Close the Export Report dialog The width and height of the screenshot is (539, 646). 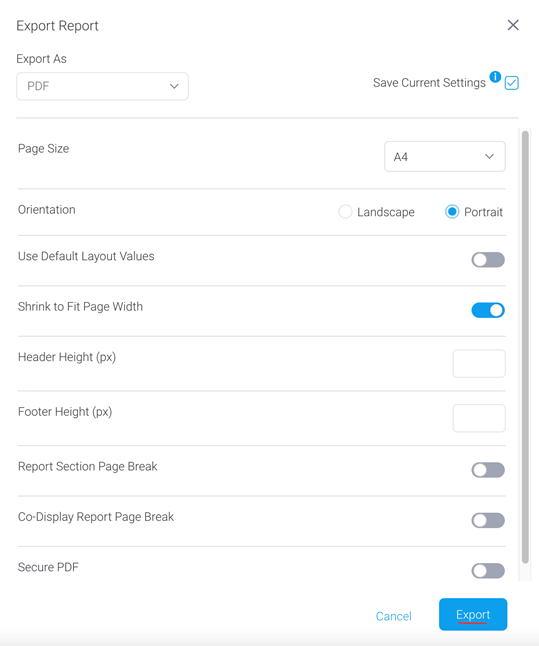click(513, 25)
